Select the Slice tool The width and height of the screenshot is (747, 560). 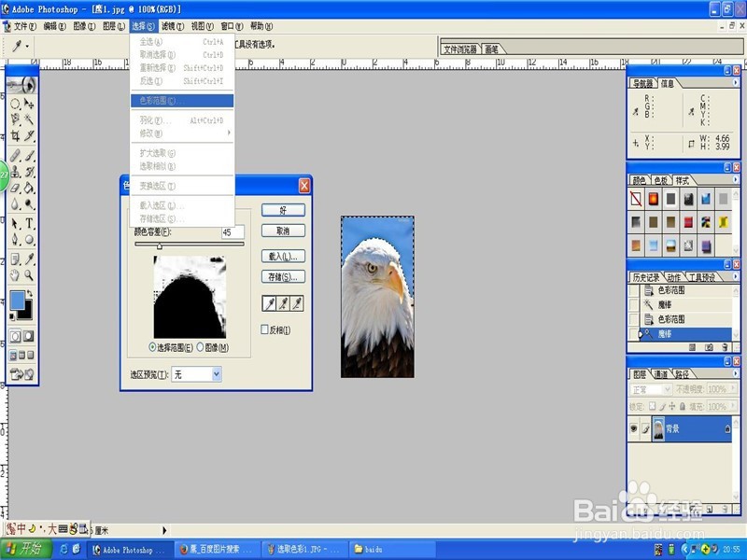tap(29, 135)
